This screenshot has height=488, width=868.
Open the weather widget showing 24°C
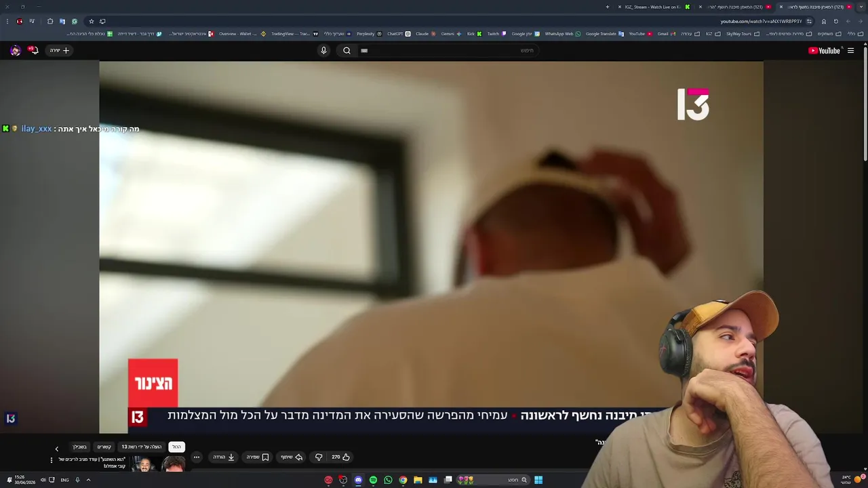click(x=852, y=480)
